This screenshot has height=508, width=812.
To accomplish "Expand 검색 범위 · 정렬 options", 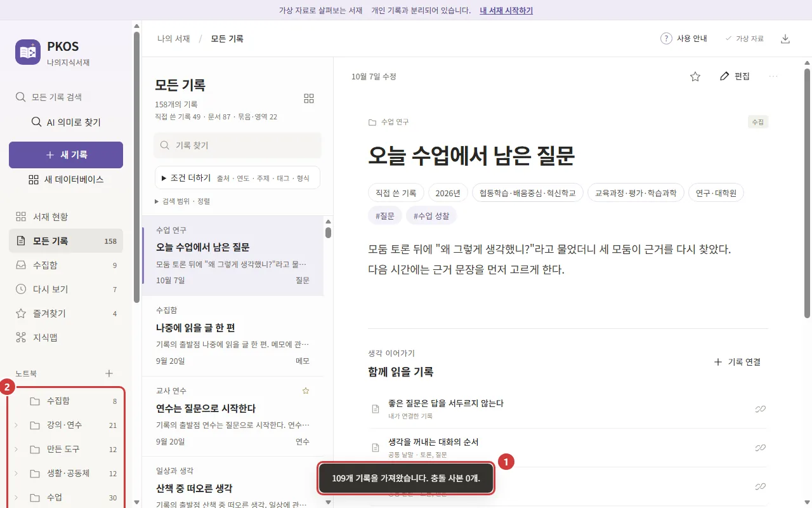I will pos(183,201).
